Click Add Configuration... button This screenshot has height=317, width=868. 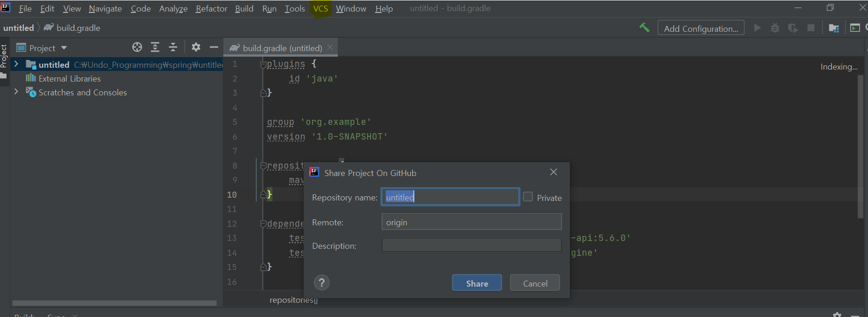(x=701, y=28)
